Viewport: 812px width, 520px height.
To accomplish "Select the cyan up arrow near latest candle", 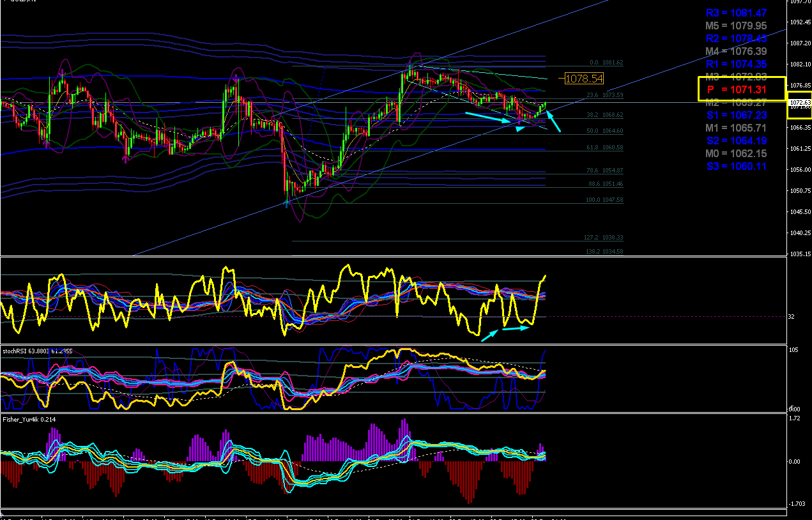I will [553, 120].
